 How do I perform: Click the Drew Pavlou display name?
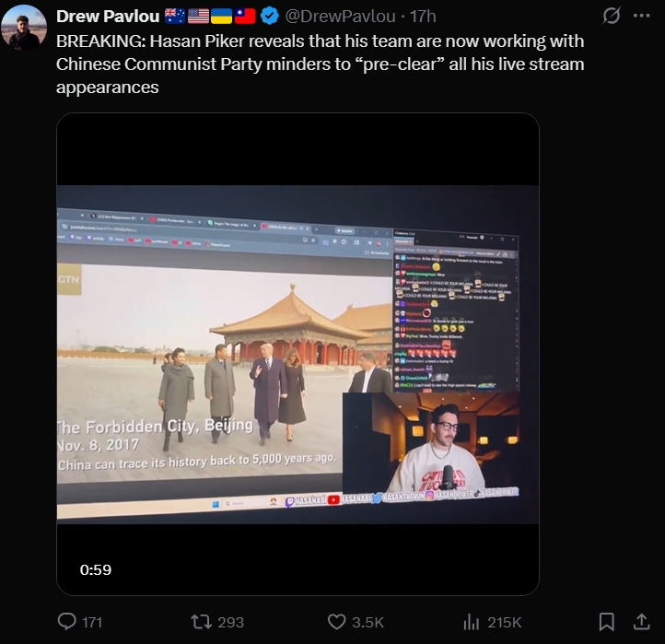[x=108, y=17]
